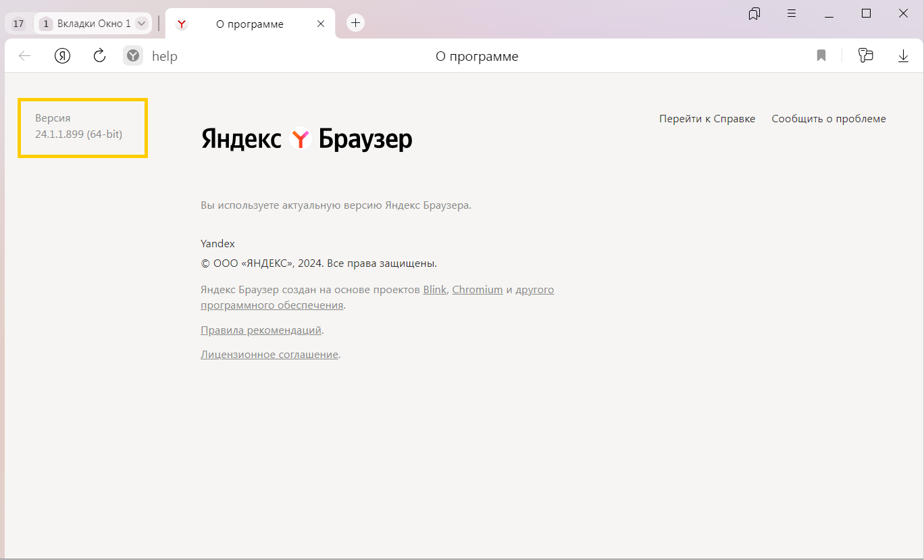Open the Chromium project link
This screenshot has width=924, height=560.
477,290
